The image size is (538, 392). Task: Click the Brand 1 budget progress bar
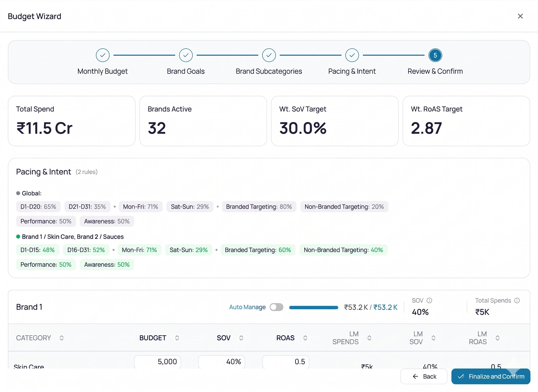click(x=313, y=307)
